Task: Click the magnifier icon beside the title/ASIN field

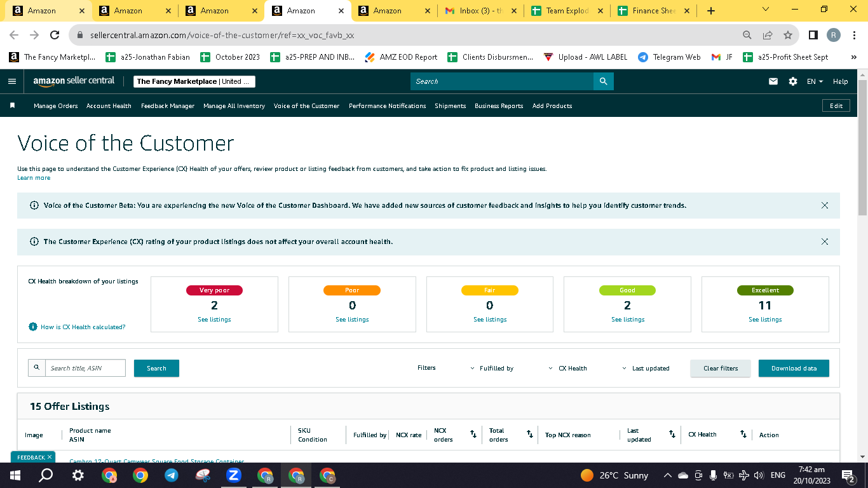Action: (x=37, y=368)
